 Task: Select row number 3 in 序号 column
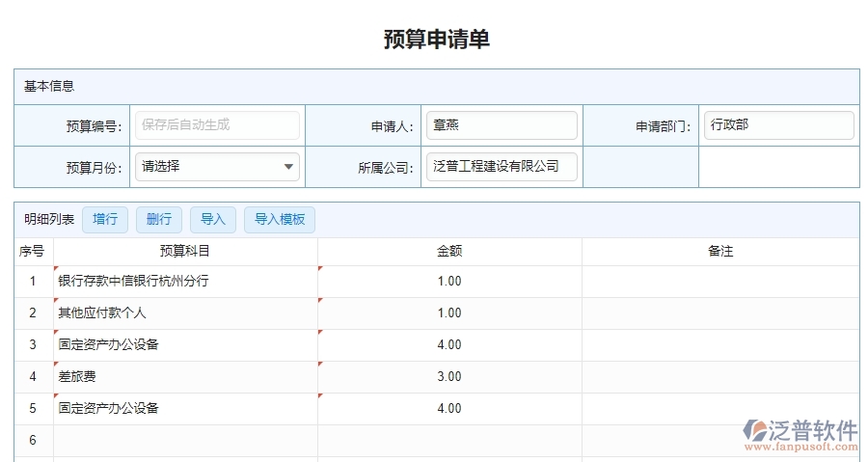click(33, 345)
